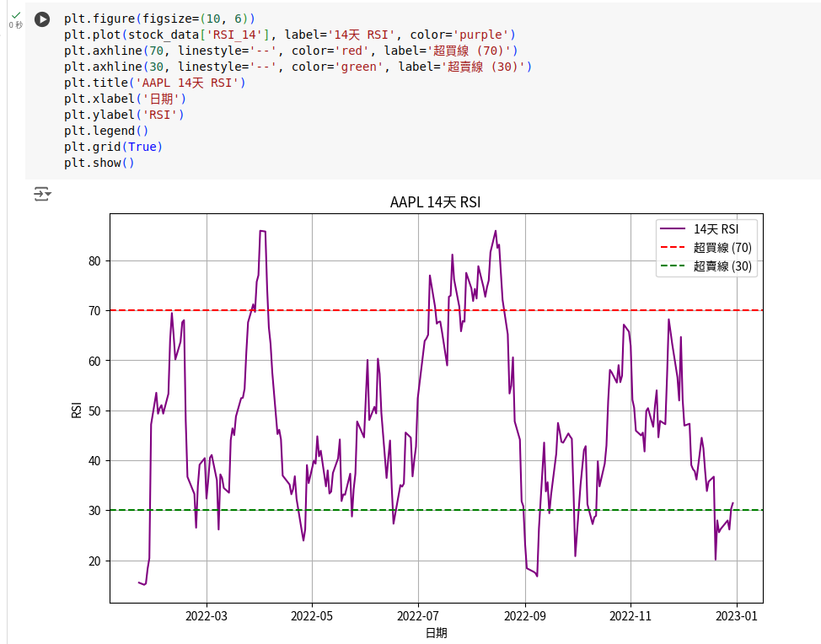Toggle the cell output collapse icon
The height and width of the screenshot is (644, 821).
pos(42,194)
